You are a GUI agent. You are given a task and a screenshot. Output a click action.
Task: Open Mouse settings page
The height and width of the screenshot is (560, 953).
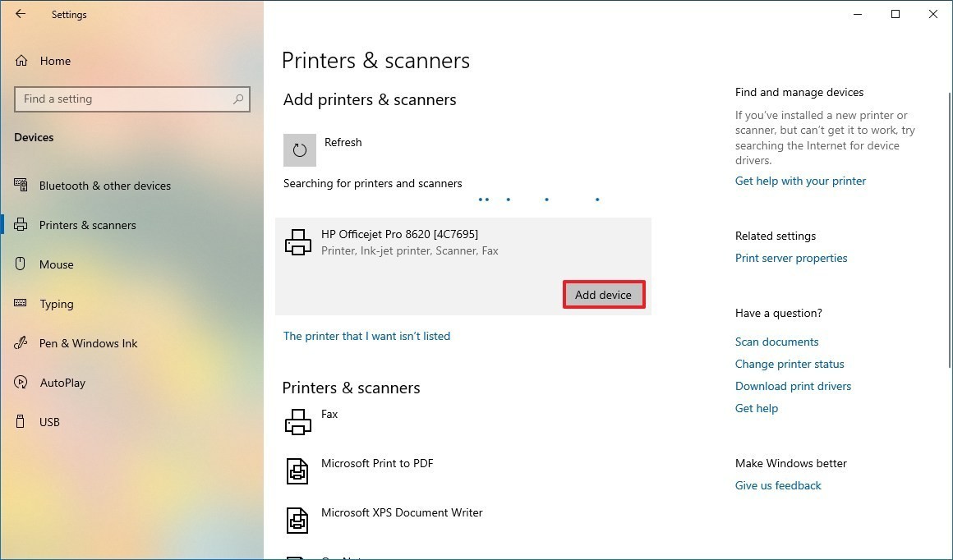(x=57, y=264)
